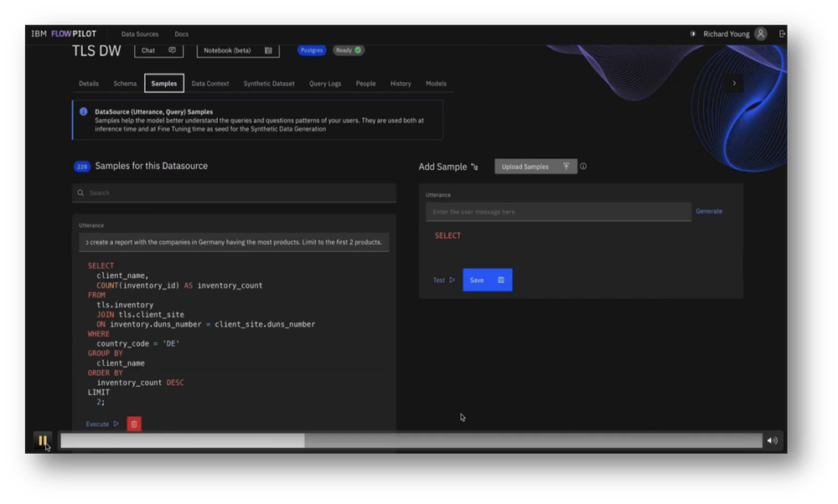
Task: Click the search magnifier icon
Action: 80,193
